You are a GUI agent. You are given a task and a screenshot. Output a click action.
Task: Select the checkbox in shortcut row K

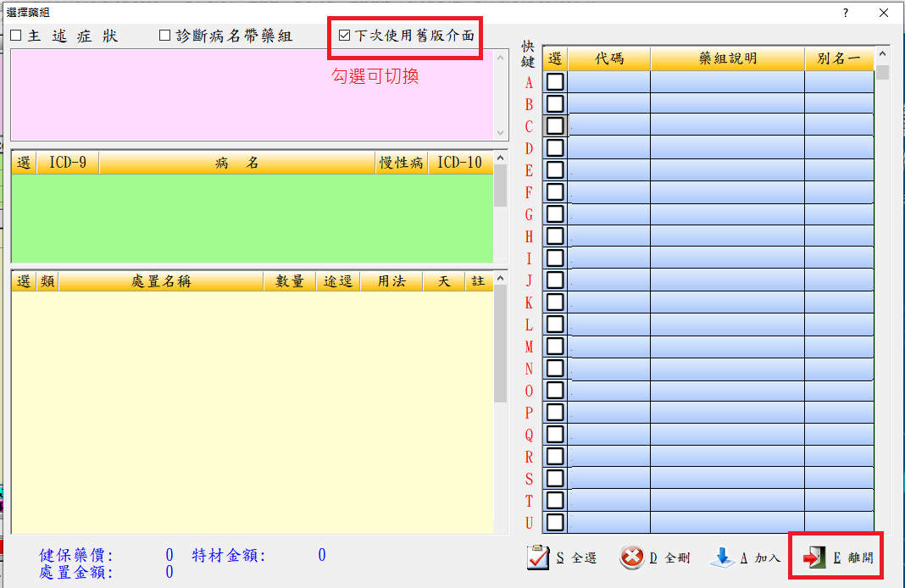[x=555, y=302]
